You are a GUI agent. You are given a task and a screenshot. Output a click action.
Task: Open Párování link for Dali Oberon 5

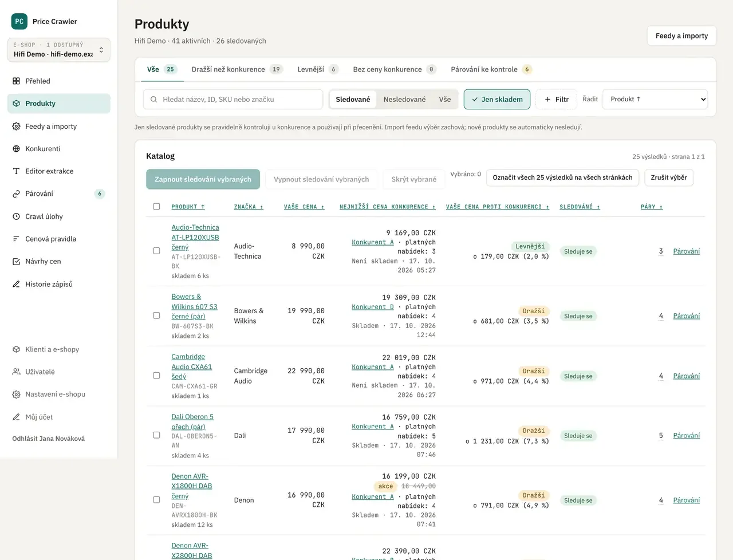(x=687, y=436)
